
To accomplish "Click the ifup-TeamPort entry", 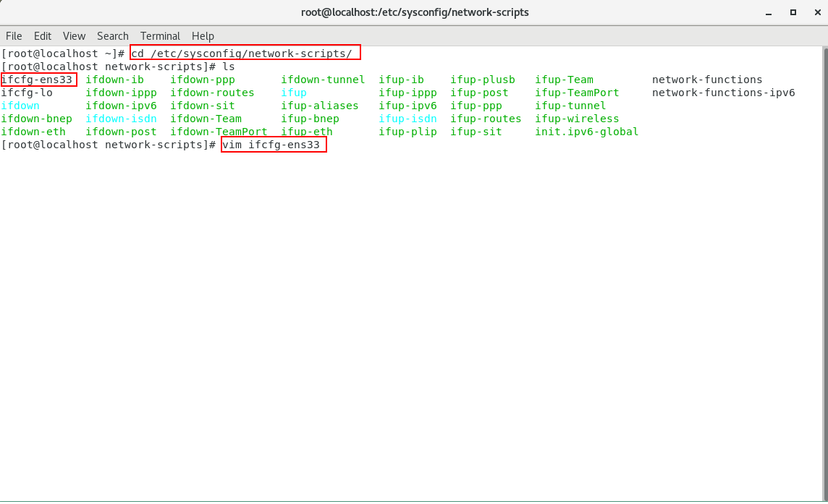I will coord(577,93).
